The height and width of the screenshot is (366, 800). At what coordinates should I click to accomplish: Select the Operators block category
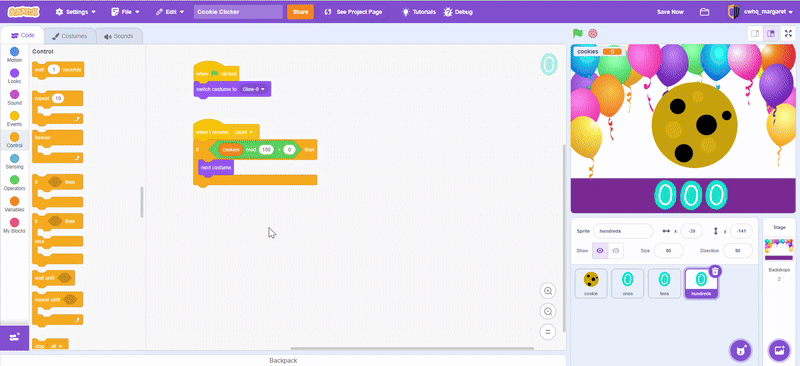tap(14, 183)
